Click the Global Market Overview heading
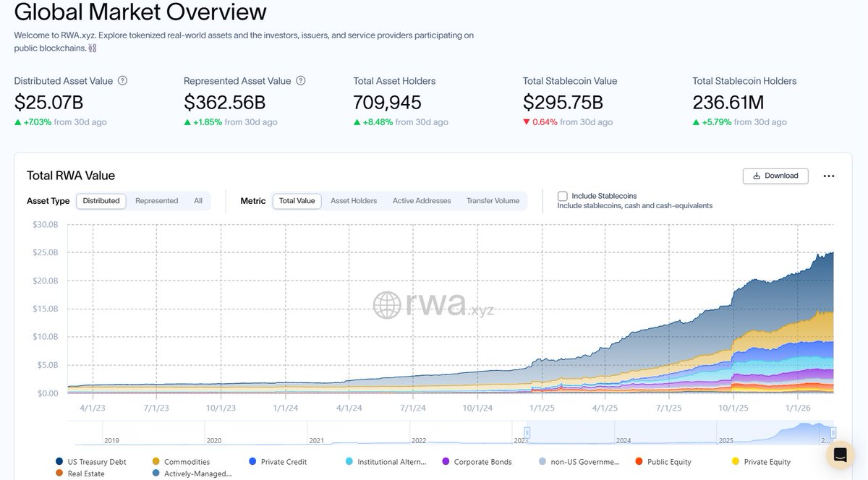 [140, 12]
